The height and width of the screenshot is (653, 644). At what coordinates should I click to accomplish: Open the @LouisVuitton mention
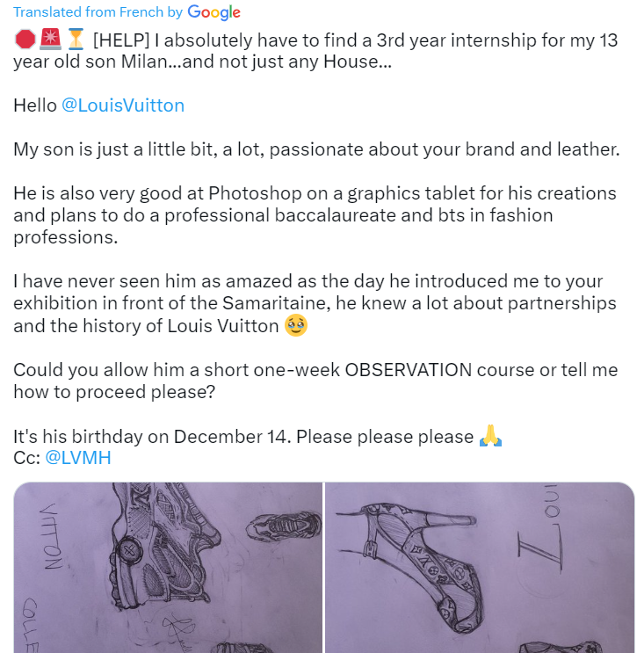click(x=123, y=105)
